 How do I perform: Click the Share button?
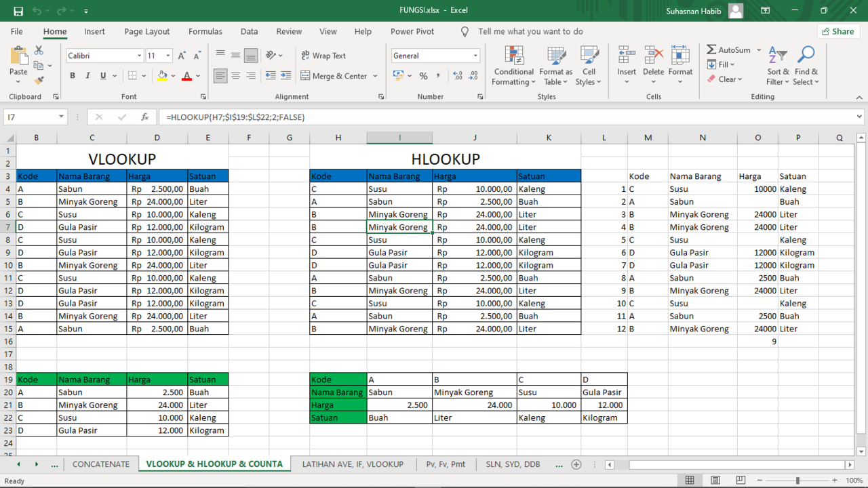tap(837, 31)
